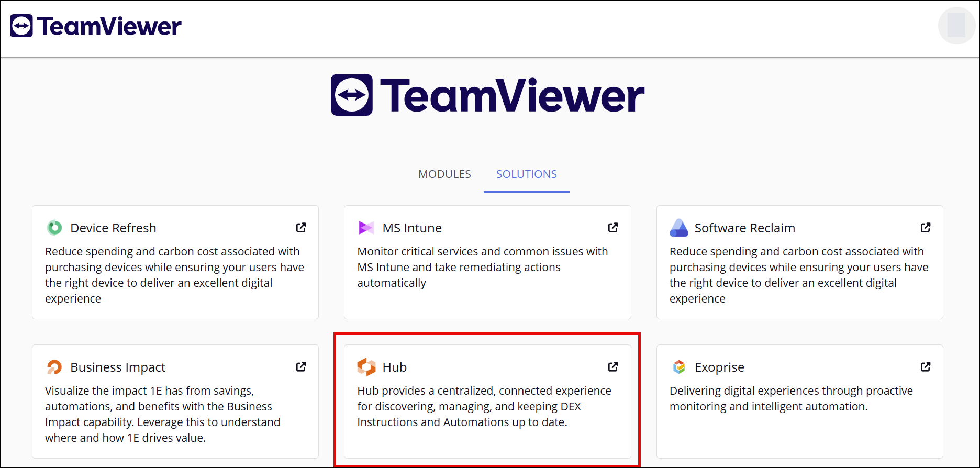980x468 pixels.
Task: Select the Business Impact description text
Action: coord(162,414)
